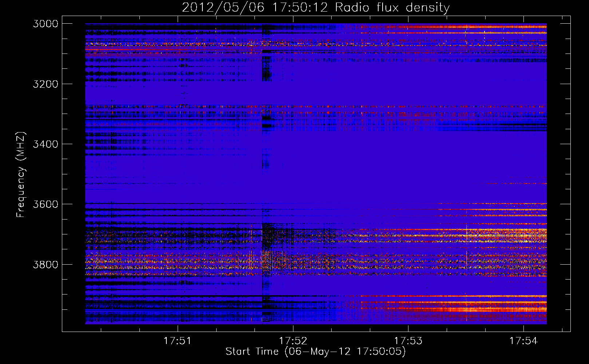
Task: Select the 3000 frequency axis label
Action: pyautogui.click(x=46, y=24)
